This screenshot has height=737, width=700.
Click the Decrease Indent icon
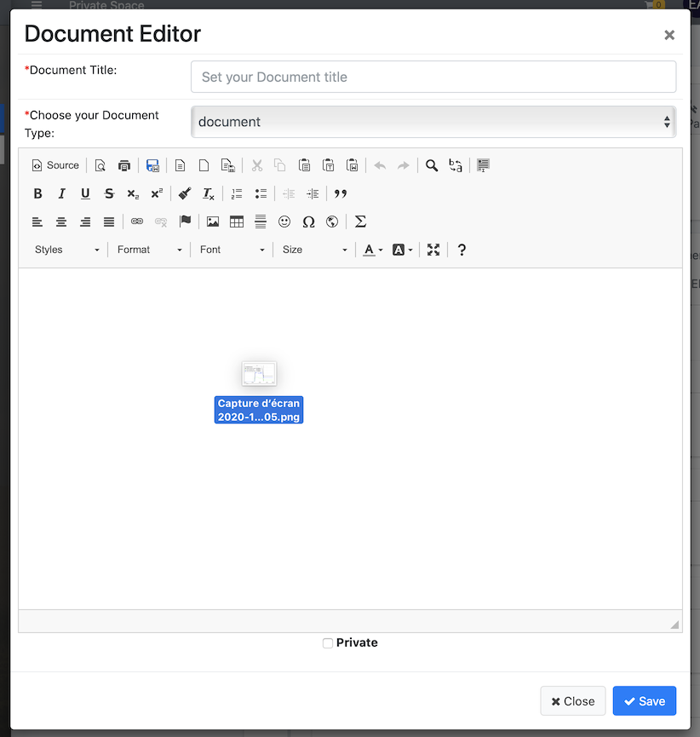(x=289, y=193)
